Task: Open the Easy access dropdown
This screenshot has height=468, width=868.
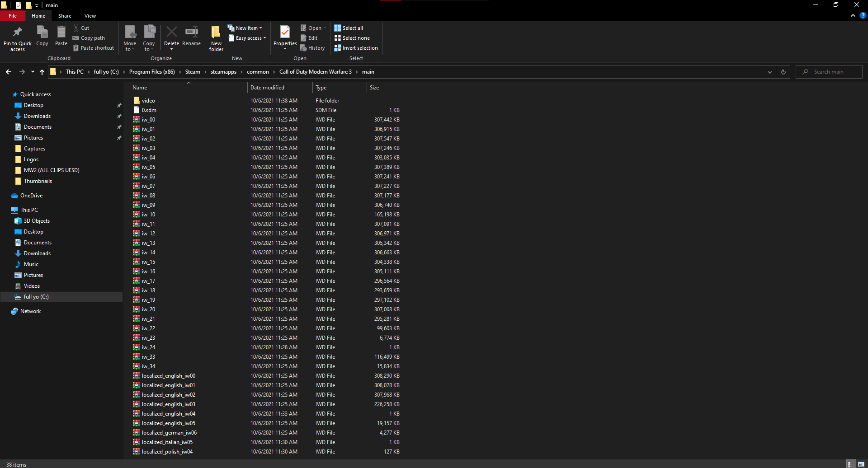Action: [247, 38]
